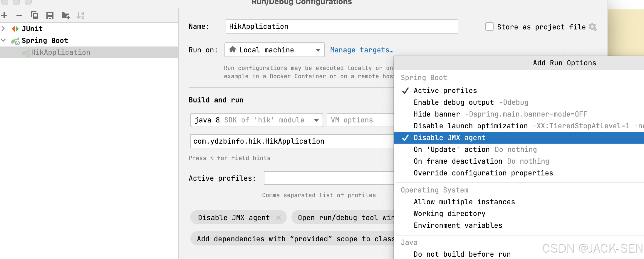
Task: Click the Open run/debug tool window tag
Action: 343,218
